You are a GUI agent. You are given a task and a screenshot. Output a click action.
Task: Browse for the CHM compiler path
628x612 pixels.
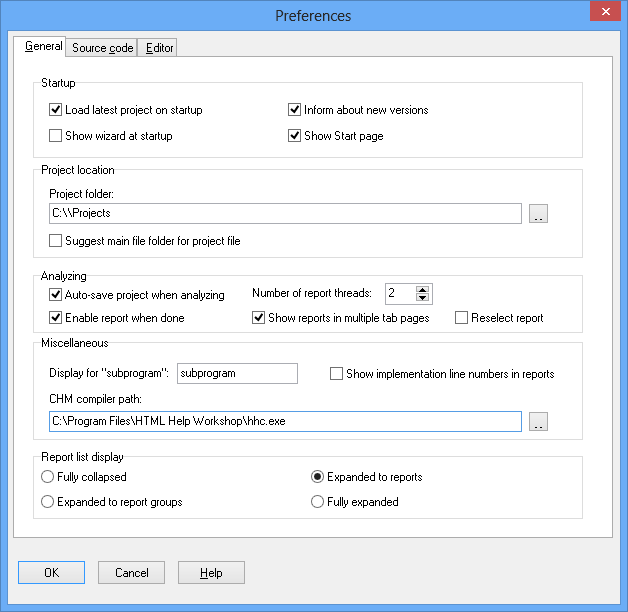click(538, 421)
